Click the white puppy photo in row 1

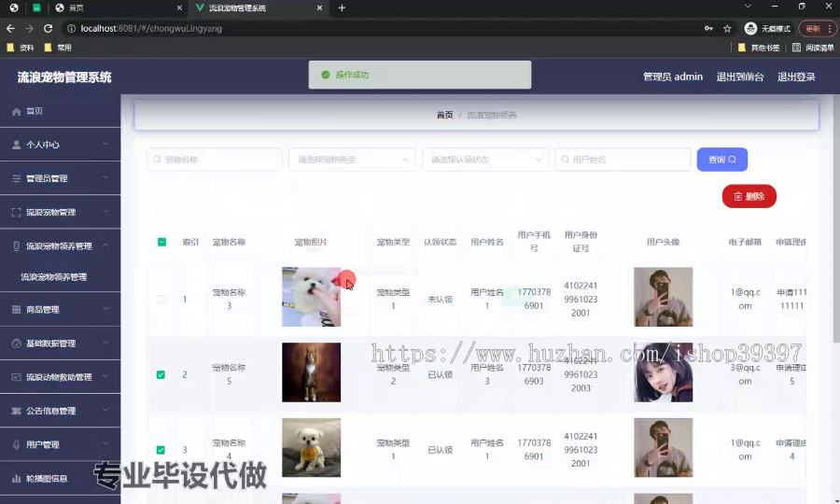(x=311, y=297)
